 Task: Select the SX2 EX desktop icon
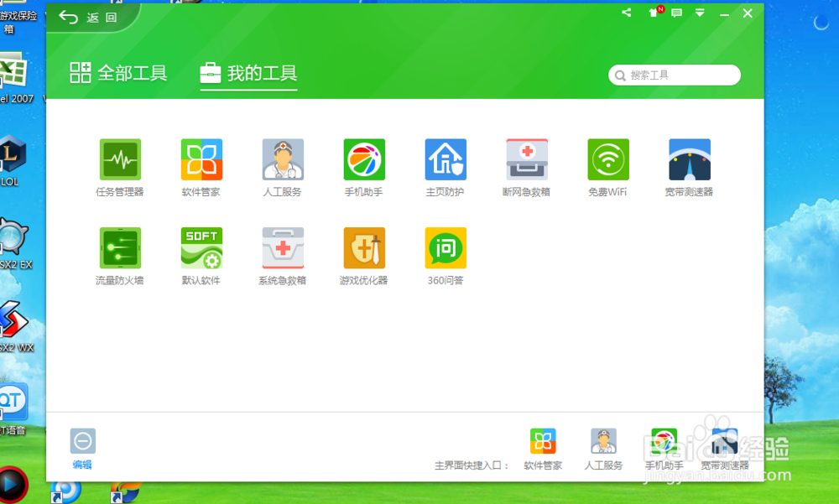pyautogui.click(x=15, y=243)
